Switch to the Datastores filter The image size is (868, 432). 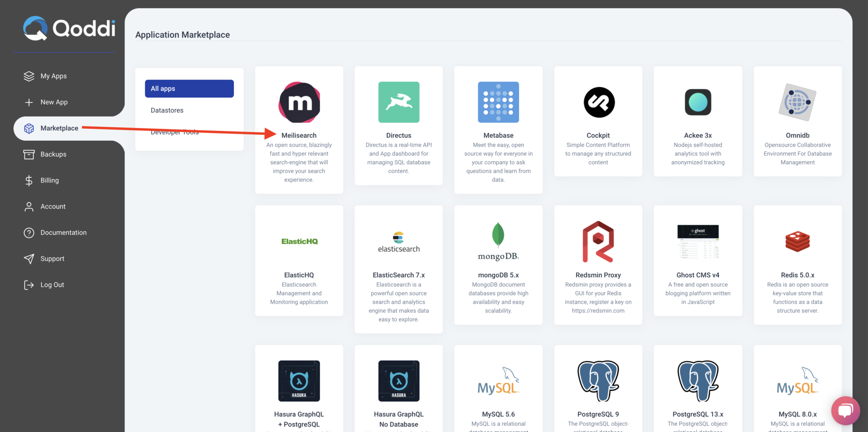[167, 110]
